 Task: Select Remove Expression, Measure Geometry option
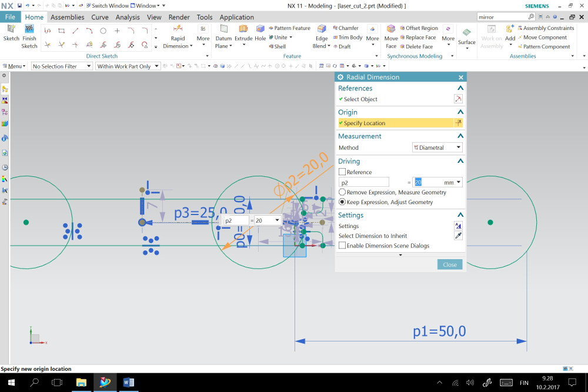343,192
